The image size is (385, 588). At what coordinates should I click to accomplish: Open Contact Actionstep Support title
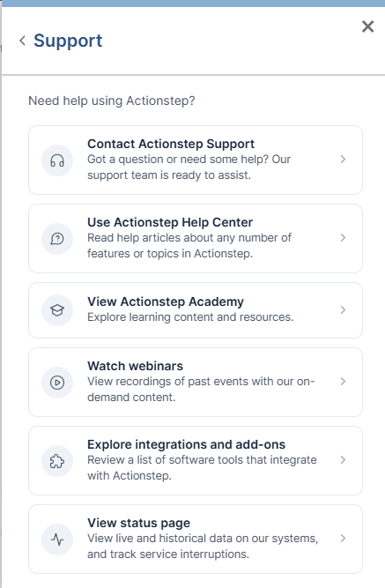click(171, 144)
